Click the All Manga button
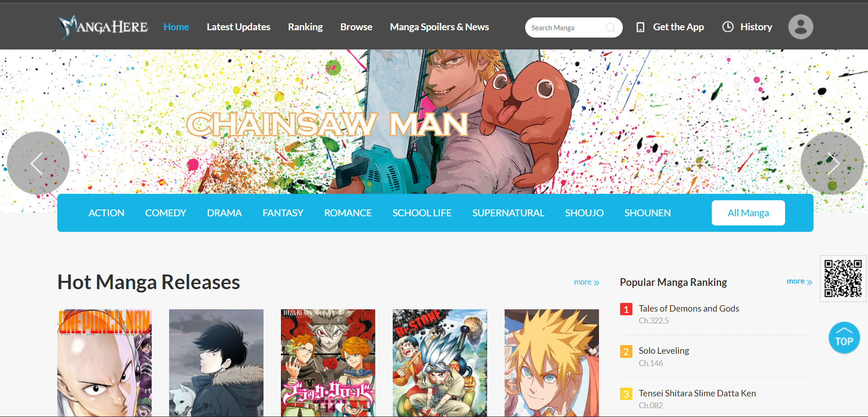Viewport: 868px width, 417px height. [x=748, y=213]
